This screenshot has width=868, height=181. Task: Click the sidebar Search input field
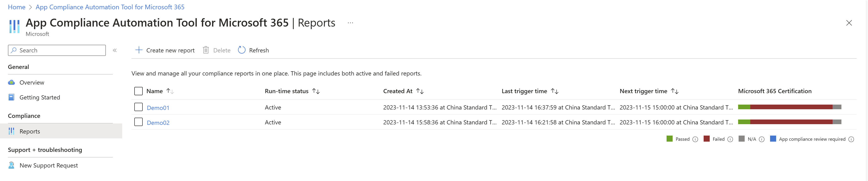(57, 51)
